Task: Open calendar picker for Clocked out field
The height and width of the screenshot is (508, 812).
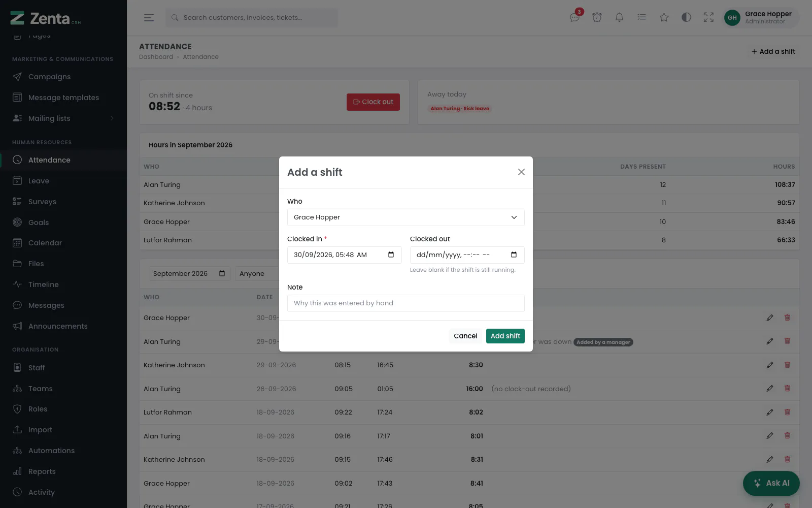Action: tap(514, 255)
